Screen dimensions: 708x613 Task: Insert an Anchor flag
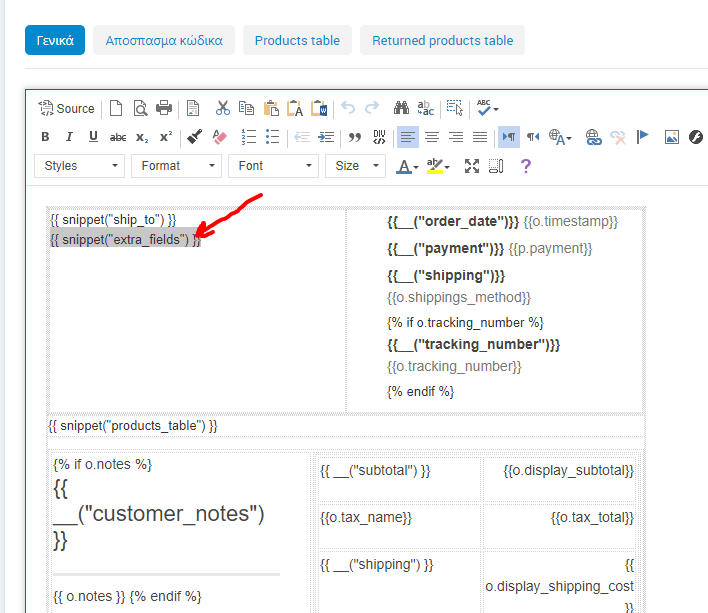click(642, 137)
